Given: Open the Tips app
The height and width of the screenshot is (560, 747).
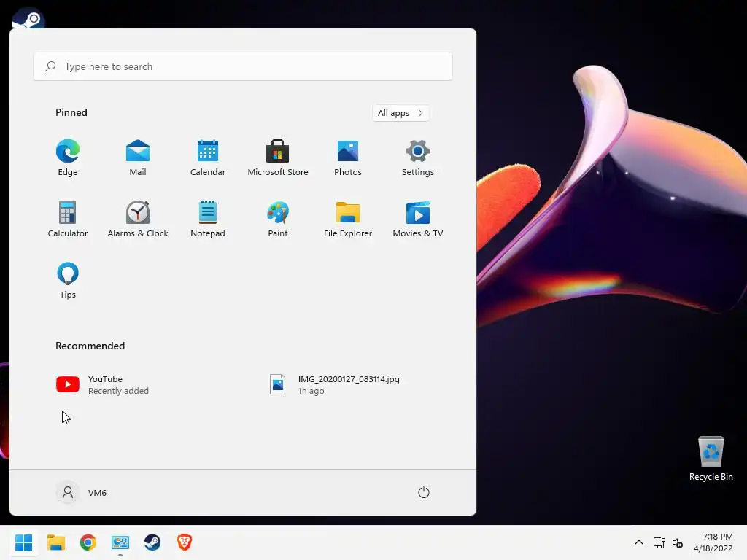Looking at the screenshot, I should tap(68, 281).
